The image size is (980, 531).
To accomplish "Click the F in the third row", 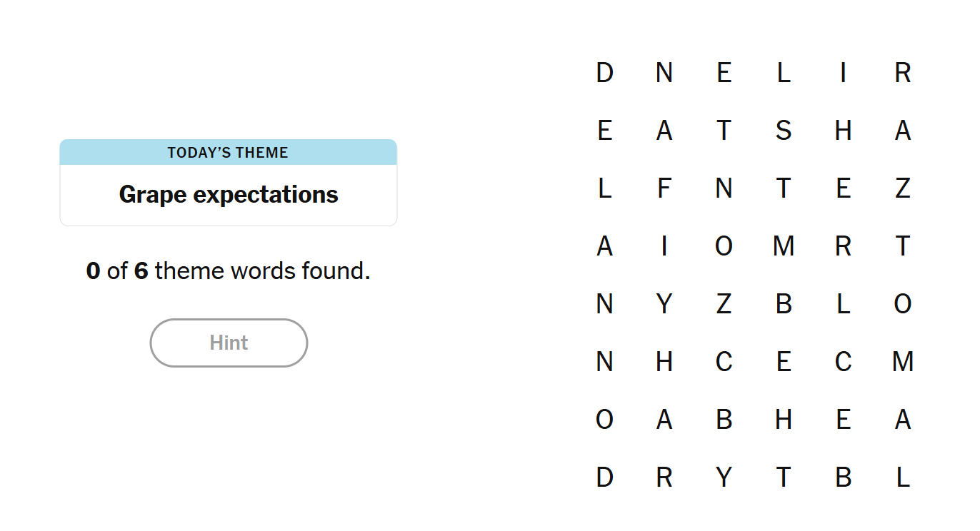I will [x=664, y=188].
